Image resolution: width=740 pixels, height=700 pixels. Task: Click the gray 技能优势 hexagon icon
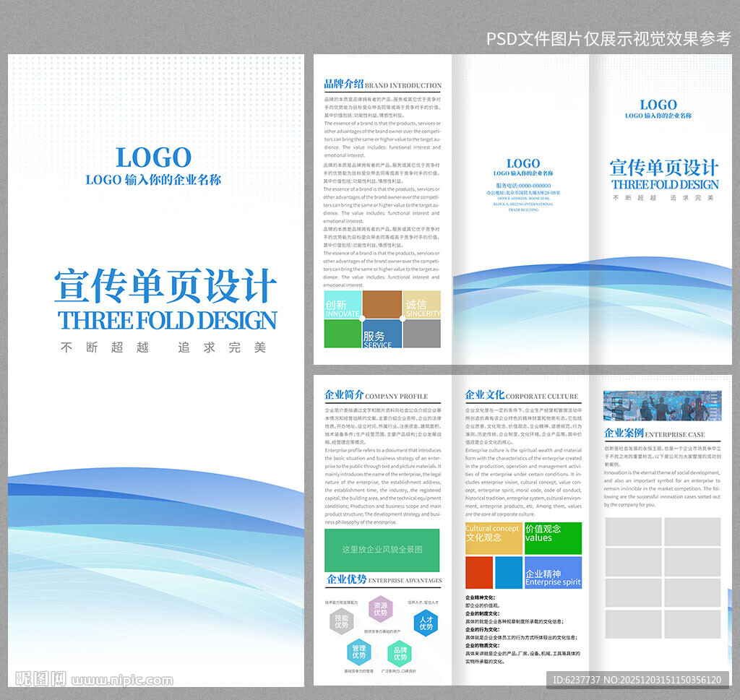coord(342,621)
